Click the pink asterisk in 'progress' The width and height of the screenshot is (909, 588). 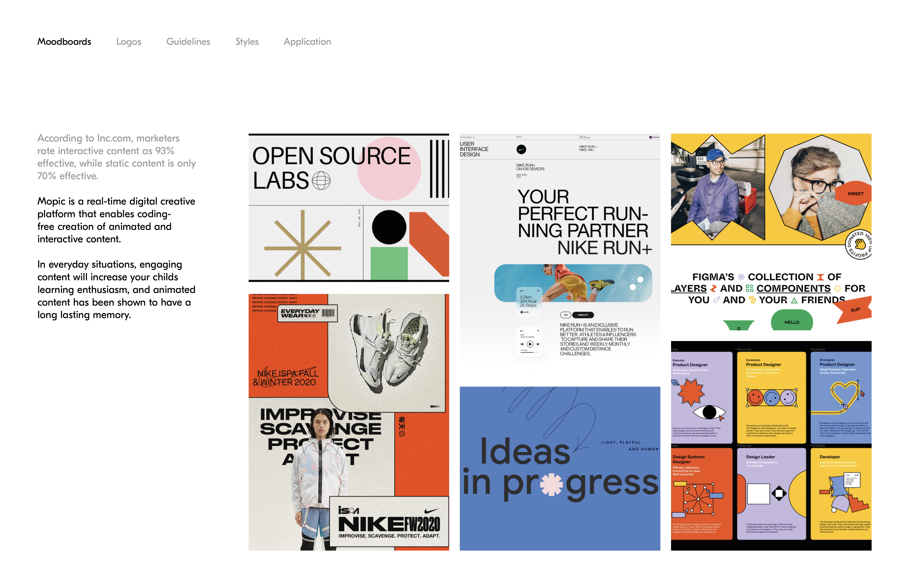click(551, 484)
